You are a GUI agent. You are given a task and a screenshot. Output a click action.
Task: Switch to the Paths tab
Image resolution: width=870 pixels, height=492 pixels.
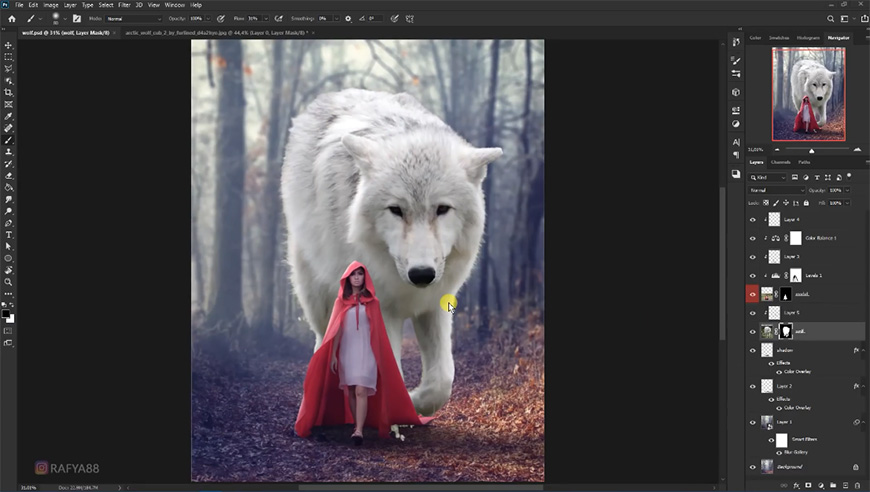click(x=804, y=163)
